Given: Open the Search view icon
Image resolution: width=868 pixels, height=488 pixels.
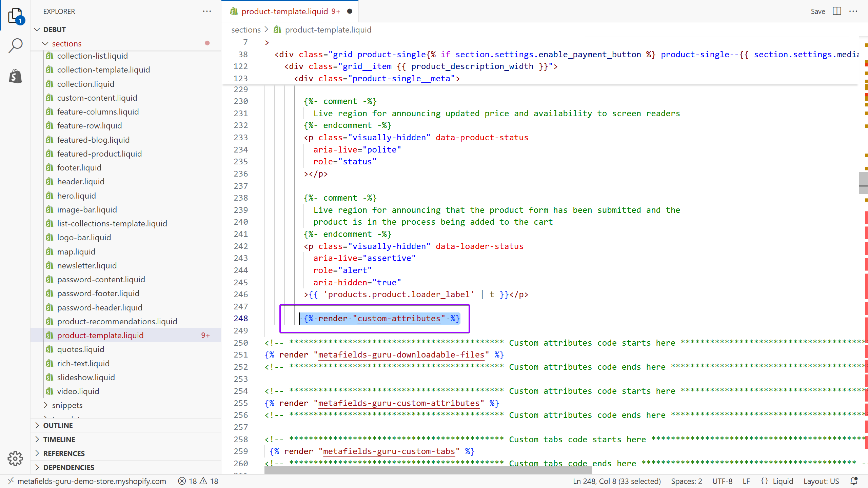Looking at the screenshot, I should tap(15, 46).
